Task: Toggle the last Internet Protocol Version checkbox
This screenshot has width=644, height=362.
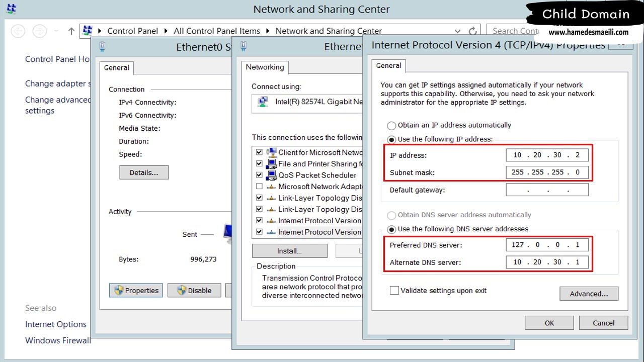Action: (259, 232)
